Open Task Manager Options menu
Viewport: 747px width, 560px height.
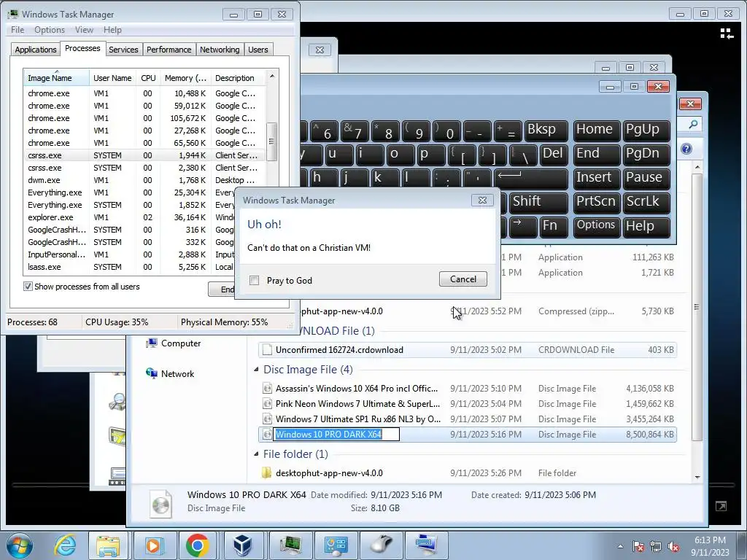click(50, 29)
